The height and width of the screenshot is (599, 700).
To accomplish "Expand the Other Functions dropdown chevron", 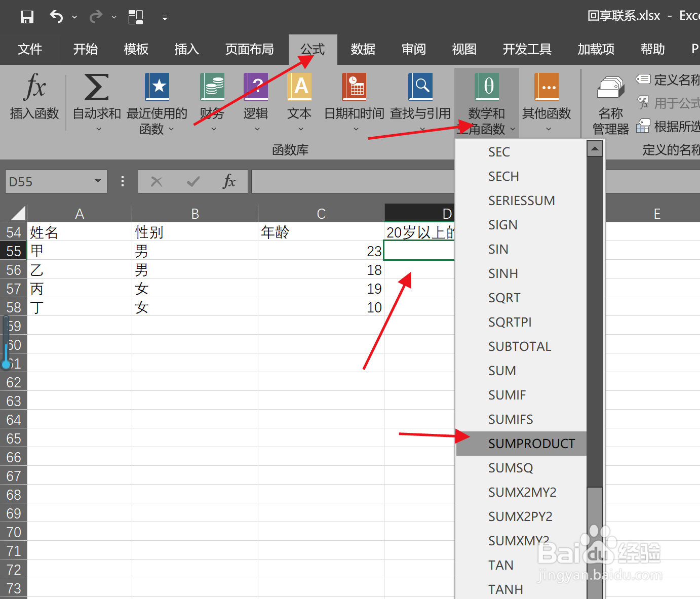I will tap(548, 129).
